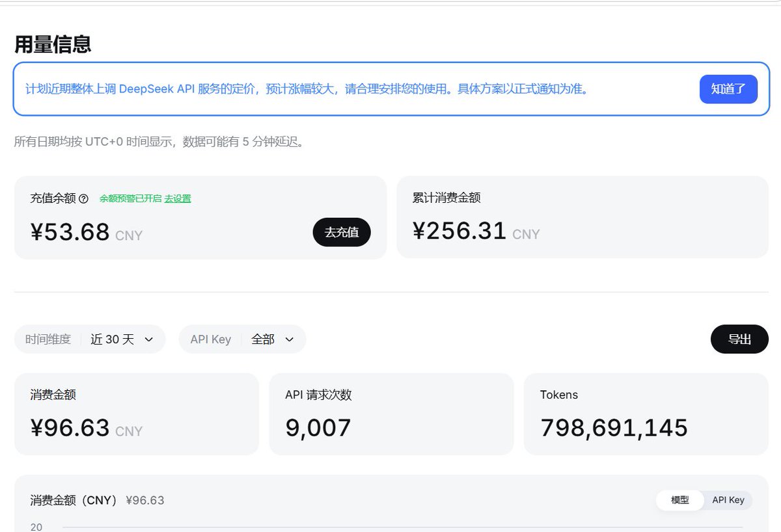Open the API Key 全部 dropdown
The image size is (781, 532).
pyautogui.click(x=242, y=339)
